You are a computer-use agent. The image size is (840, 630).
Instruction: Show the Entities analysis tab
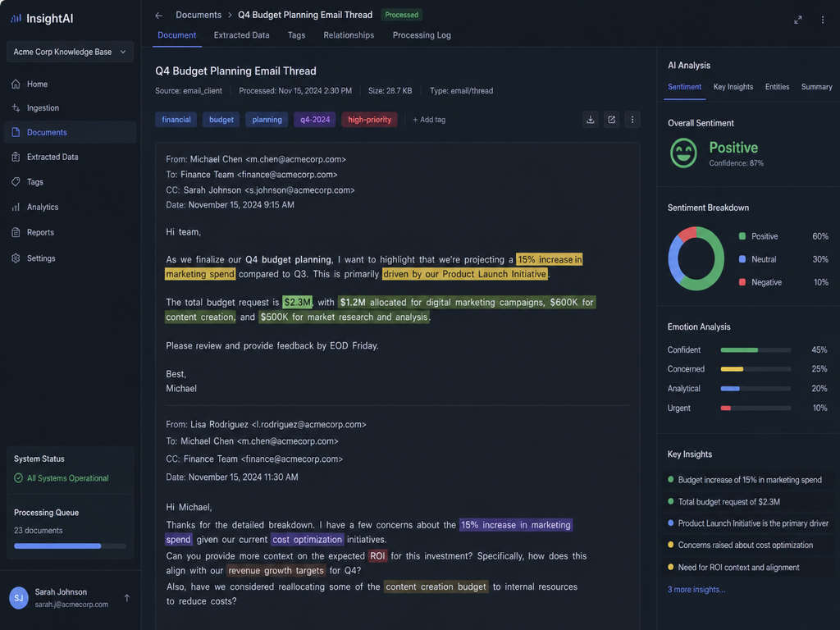coord(777,87)
